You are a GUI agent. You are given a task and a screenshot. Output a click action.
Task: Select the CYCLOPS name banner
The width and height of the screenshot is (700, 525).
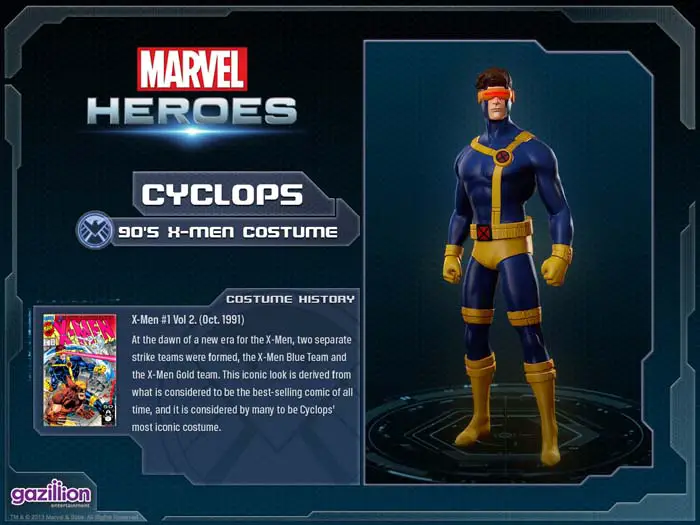[222, 194]
